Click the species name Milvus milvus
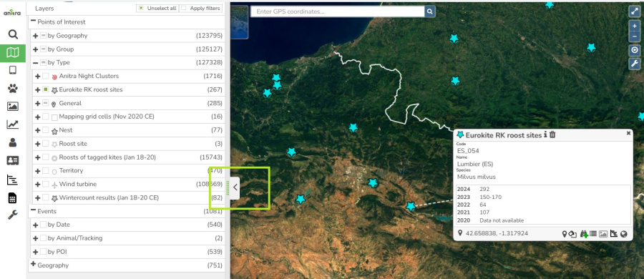This screenshot has width=644, height=279. point(477,177)
